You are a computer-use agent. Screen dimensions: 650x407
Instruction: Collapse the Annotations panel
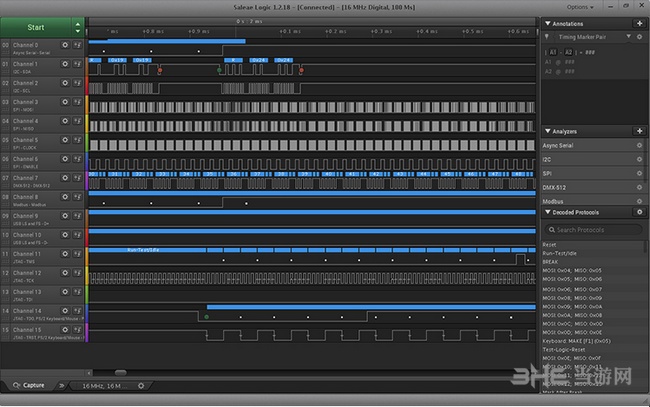click(547, 21)
